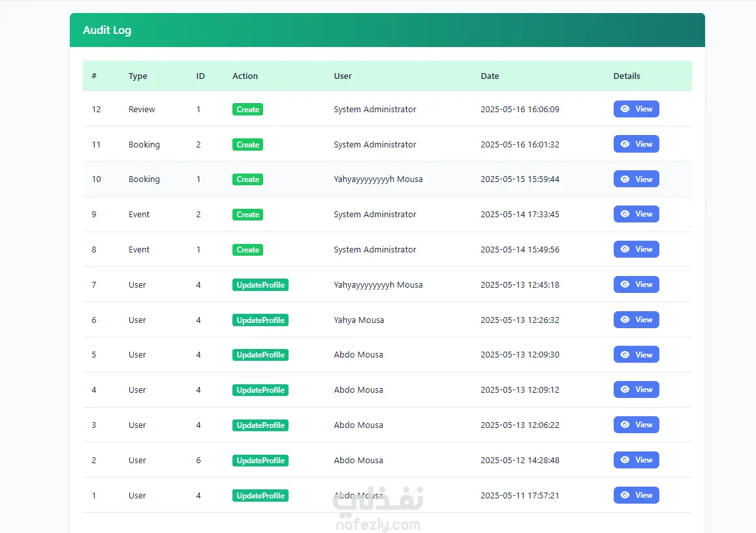Select the Create badge dated 2025-05-16 16:01:32
Screen dimensions: 756x533
(248, 145)
